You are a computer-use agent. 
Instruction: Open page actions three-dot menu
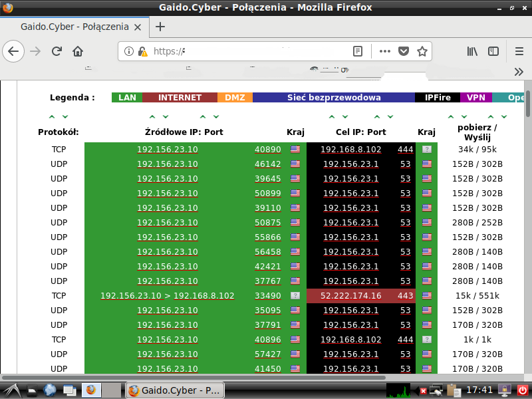[385, 51]
